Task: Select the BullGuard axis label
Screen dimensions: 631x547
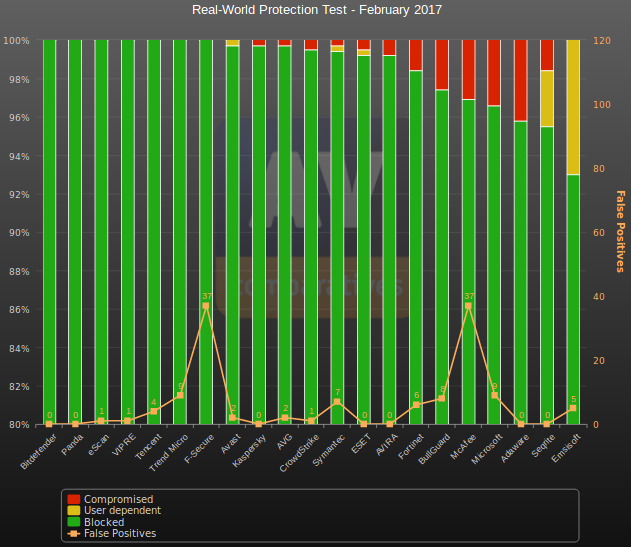Action: 434,449
